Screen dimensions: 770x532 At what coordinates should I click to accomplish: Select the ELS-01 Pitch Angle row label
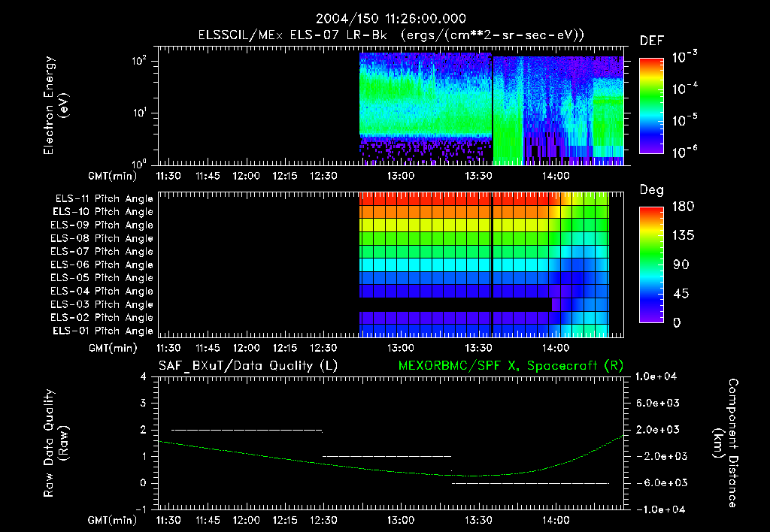[103, 331]
